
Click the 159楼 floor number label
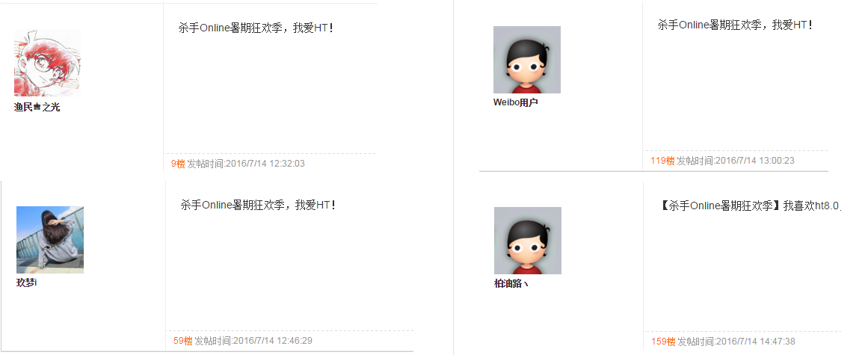point(663,342)
